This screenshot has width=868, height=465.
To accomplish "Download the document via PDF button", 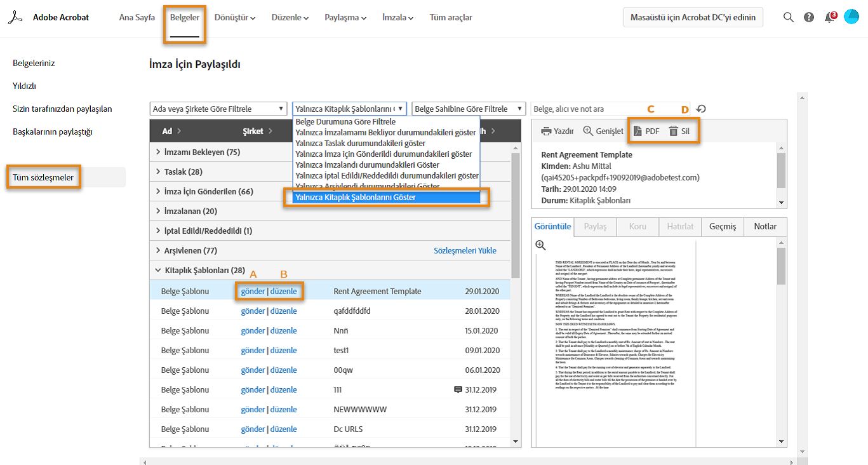I will coord(646,131).
